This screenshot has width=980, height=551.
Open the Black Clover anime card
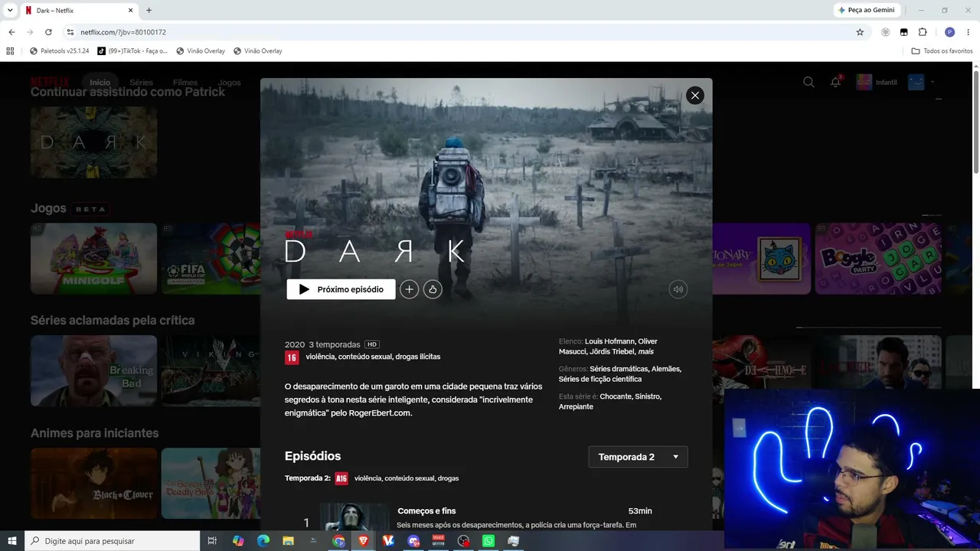point(93,484)
